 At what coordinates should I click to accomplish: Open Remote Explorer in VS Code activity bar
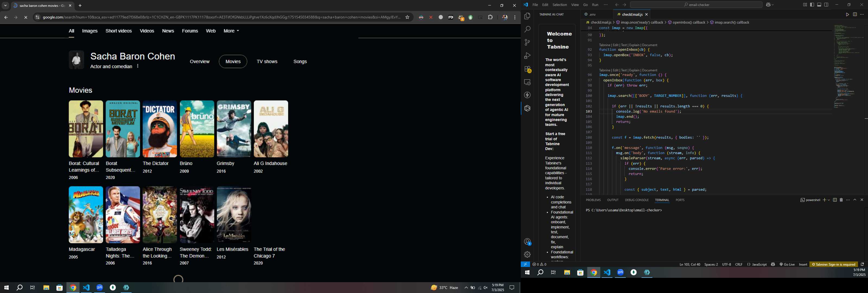coord(527,82)
